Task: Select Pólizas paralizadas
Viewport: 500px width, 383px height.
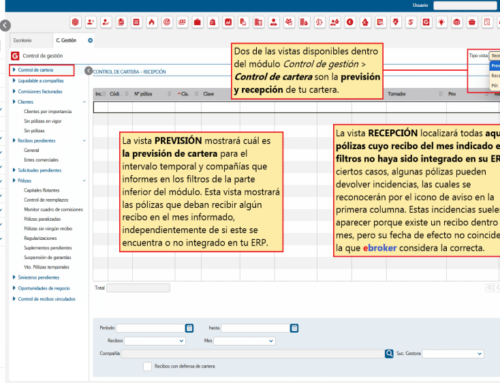Action: click(42, 219)
